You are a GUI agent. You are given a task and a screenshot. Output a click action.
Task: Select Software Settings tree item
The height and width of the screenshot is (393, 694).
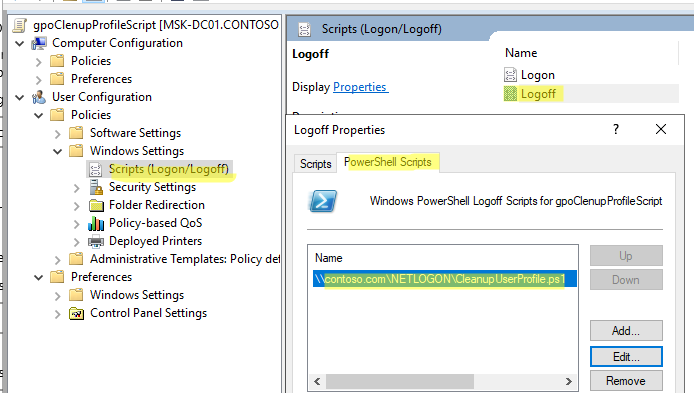[x=135, y=133]
